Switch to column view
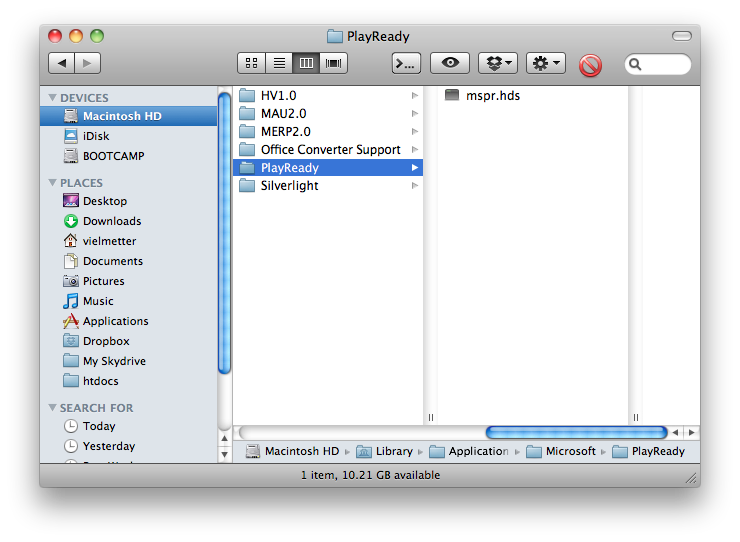740x542 pixels. [x=306, y=63]
